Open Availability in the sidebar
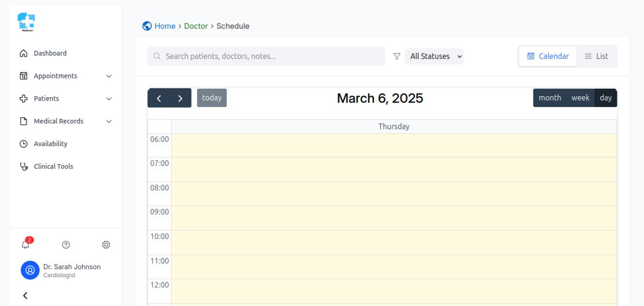The image size is (644, 306). (x=50, y=144)
